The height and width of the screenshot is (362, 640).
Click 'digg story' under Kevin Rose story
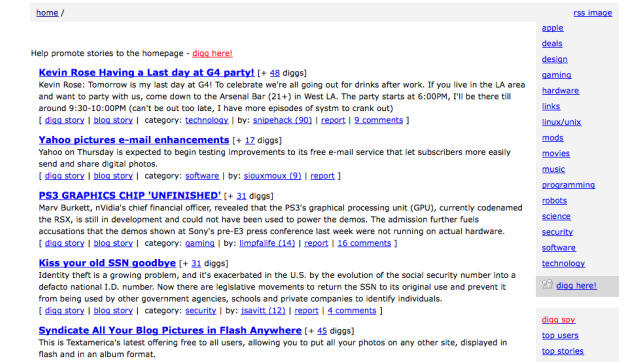pos(64,120)
